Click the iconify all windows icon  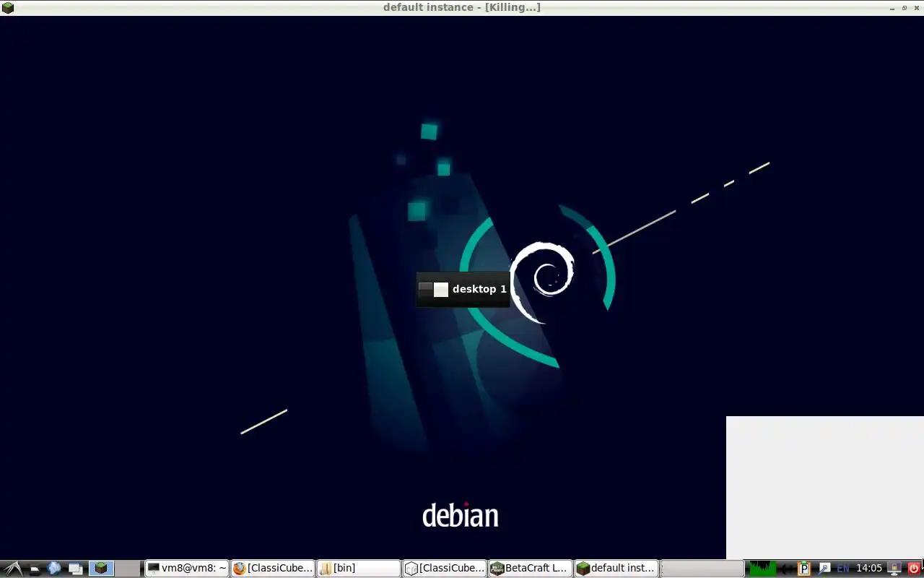[x=75, y=568]
